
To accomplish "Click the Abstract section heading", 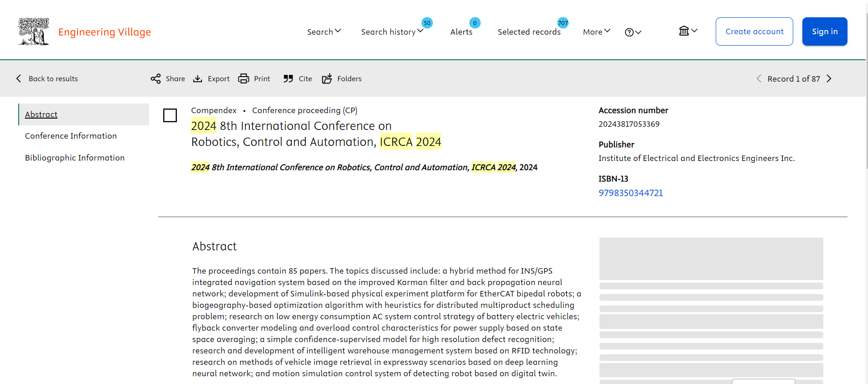I will [214, 246].
